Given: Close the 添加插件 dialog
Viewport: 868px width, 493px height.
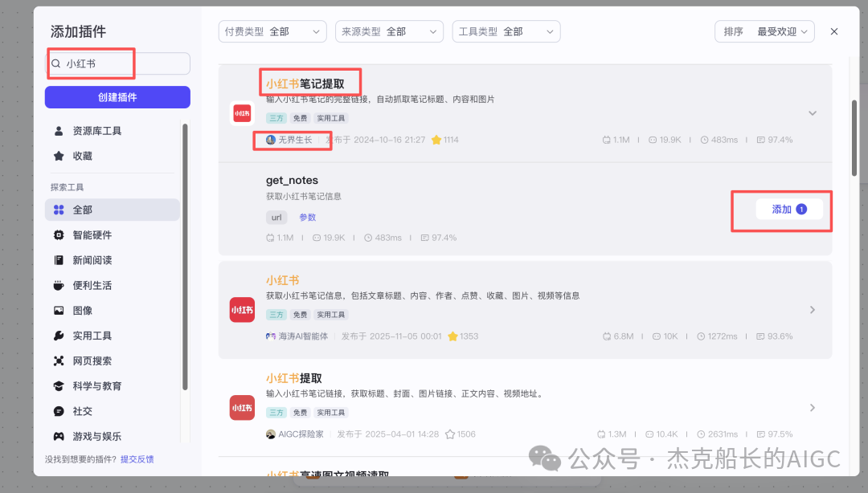Looking at the screenshot, I should [x=834, y=31].
